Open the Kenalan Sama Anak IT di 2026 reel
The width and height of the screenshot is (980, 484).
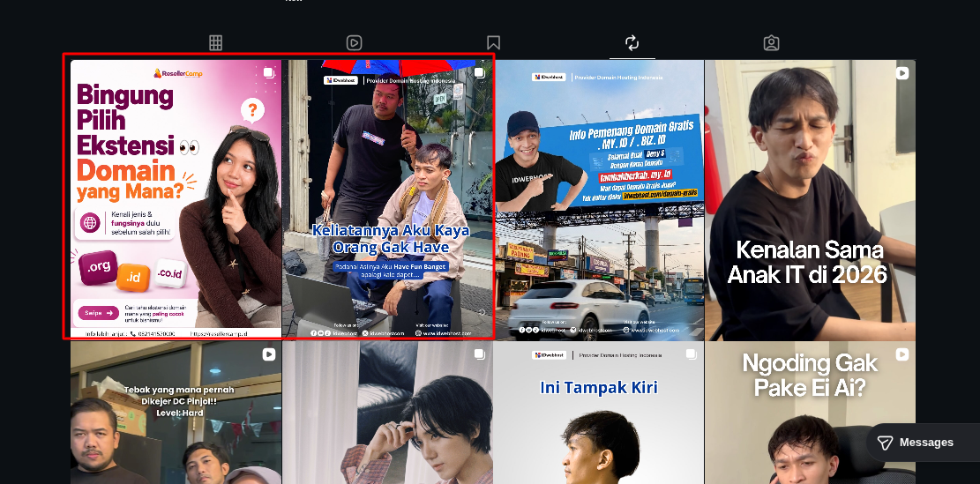pos(810,200)
